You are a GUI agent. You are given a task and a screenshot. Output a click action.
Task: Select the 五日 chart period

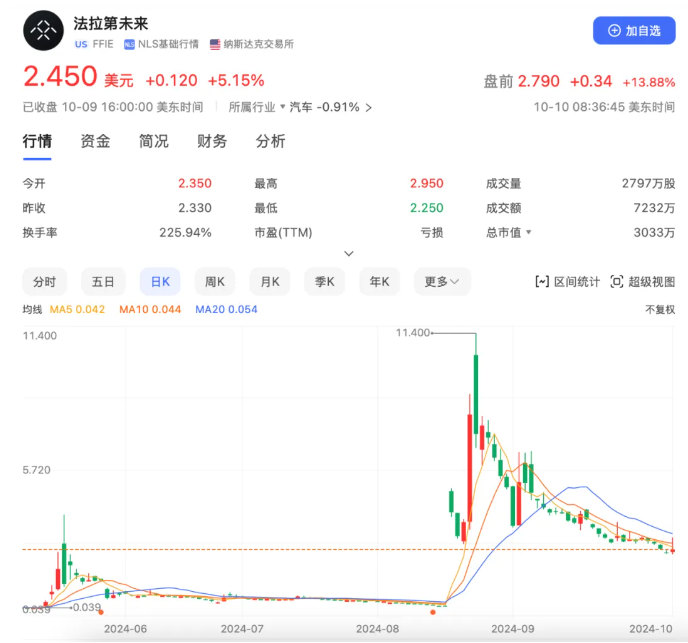coord(103,282)
